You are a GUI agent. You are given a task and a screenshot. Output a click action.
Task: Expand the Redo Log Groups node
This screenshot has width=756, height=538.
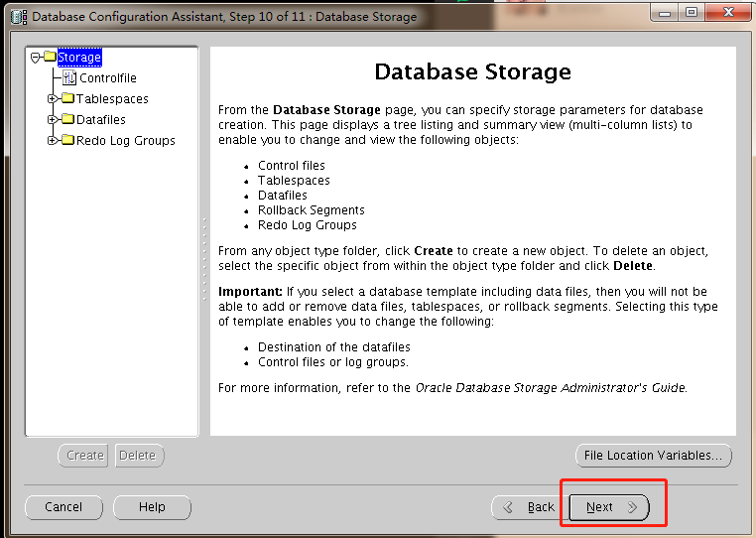coord(52,140)
